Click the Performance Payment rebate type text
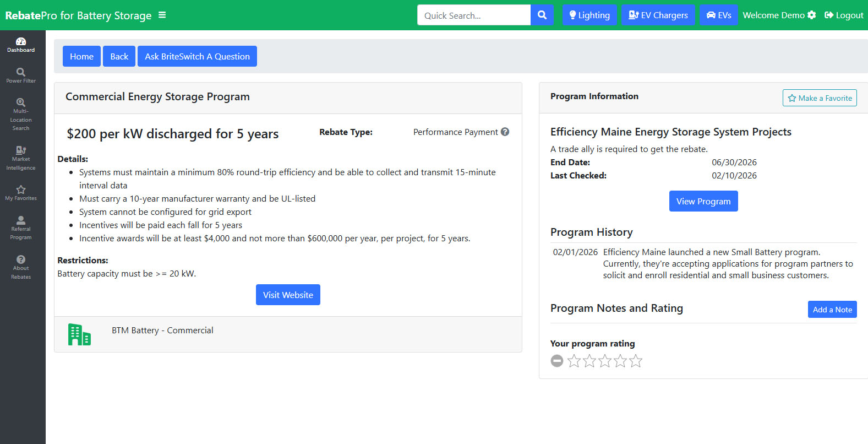This screenshot has height=444, width=868. click(x=456, y=132)
